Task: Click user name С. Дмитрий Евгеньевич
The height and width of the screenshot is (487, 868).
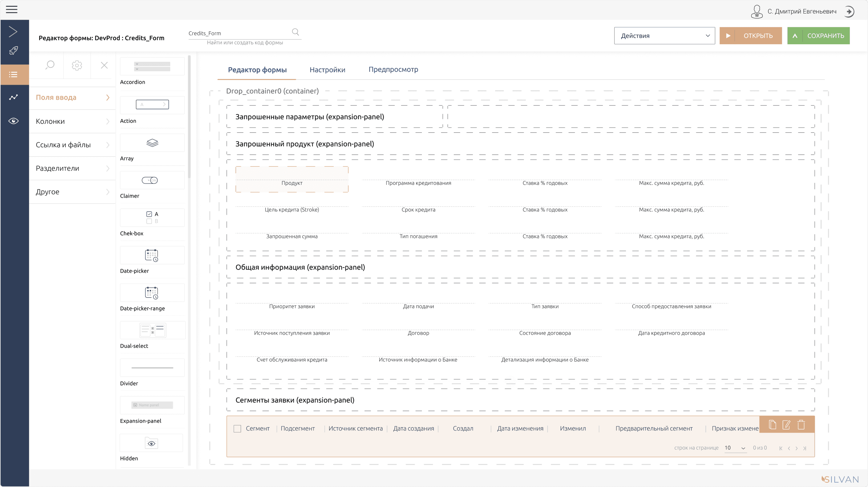Action: [x=802, y=12]
